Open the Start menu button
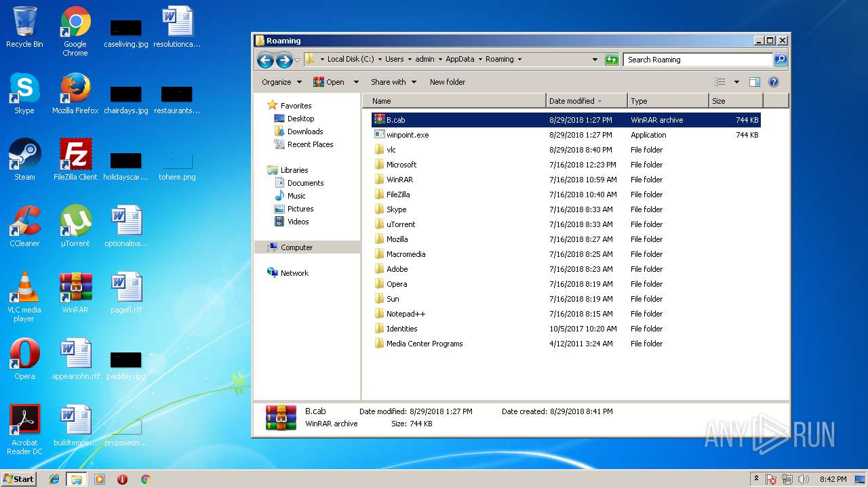 [19, 479]
